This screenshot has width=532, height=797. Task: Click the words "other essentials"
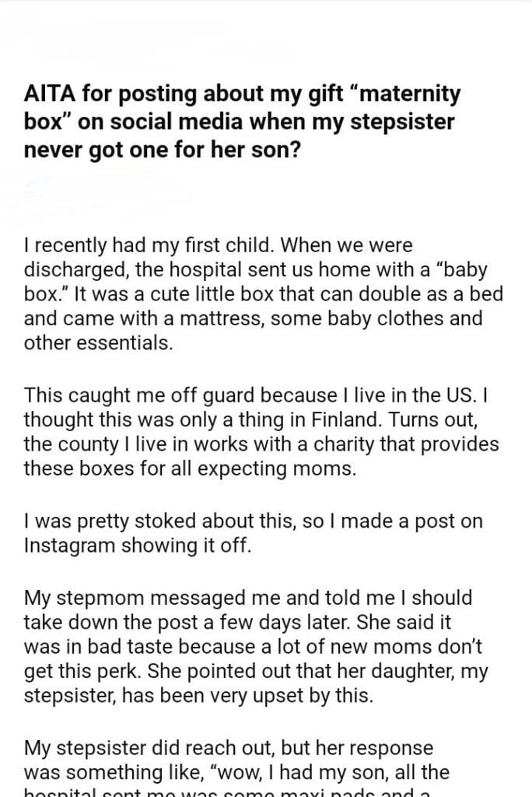98,343
